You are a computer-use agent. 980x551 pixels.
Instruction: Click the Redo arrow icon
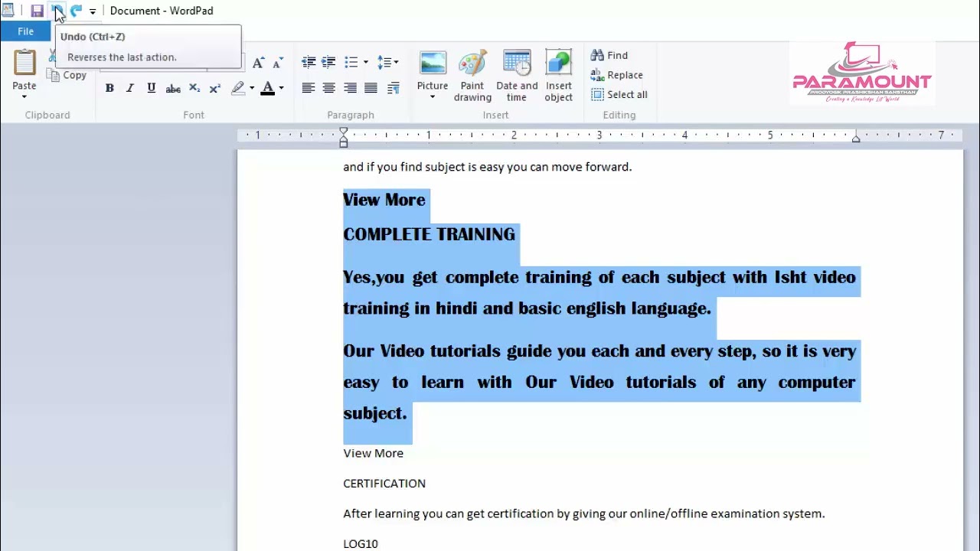(x=76, y=11)
